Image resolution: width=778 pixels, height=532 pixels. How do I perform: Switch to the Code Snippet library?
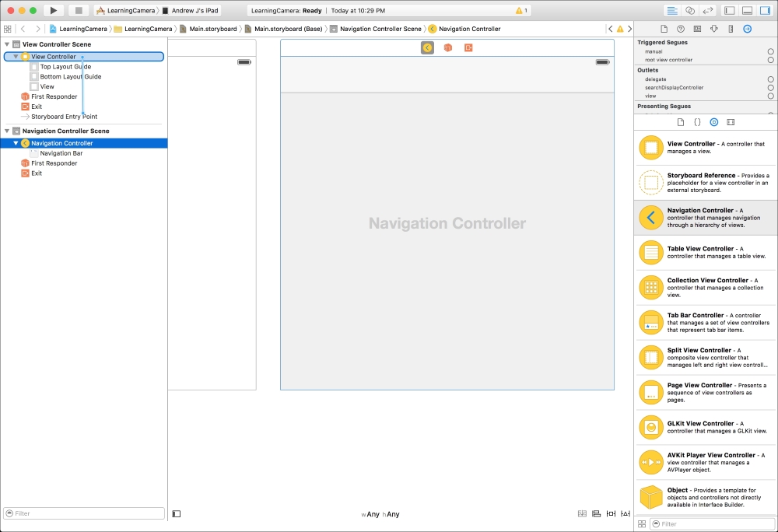coord(697,121)
